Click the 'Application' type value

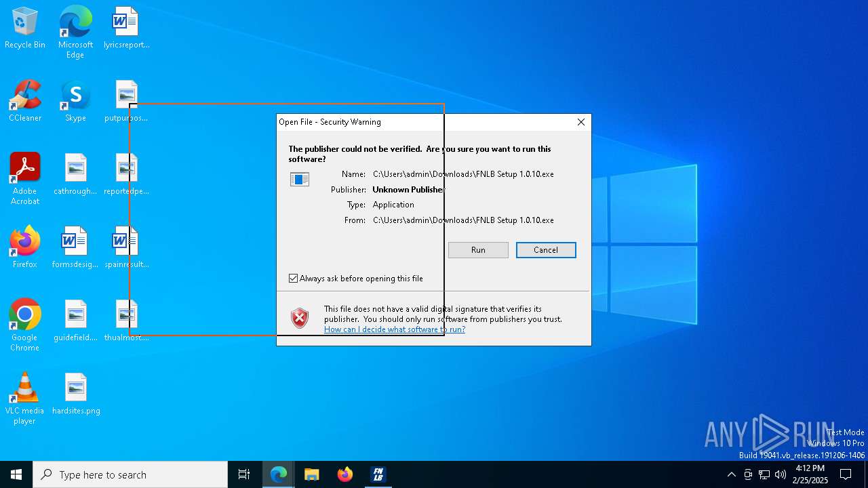pyautogui.click(x=393, y=205)
